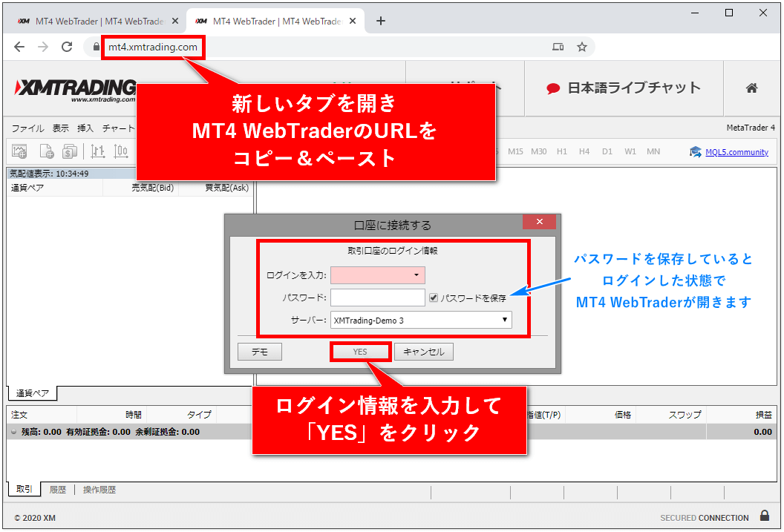Open the ファイル menu
The image size is (784, 532).
point(28,128)
